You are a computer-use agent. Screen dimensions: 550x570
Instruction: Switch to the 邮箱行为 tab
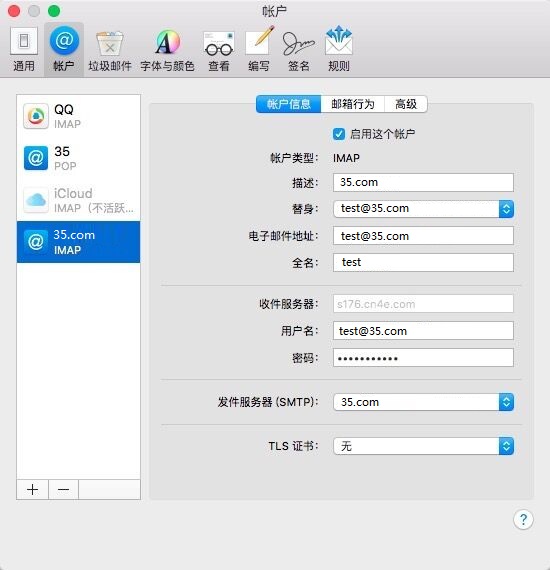click(353, 104)
